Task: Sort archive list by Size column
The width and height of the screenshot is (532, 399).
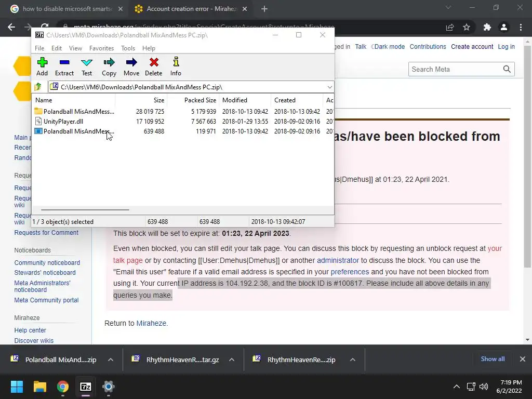Action: tap(141, 100)
